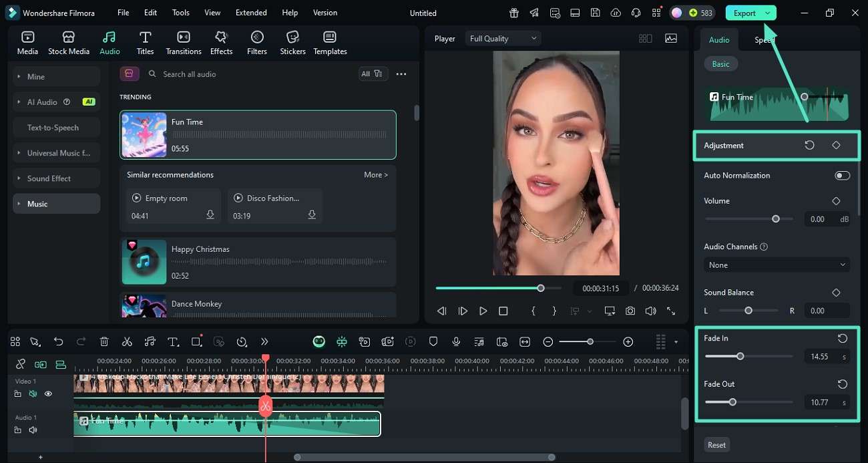
Task: Open the Extended menu
Action: pos(251,13)
